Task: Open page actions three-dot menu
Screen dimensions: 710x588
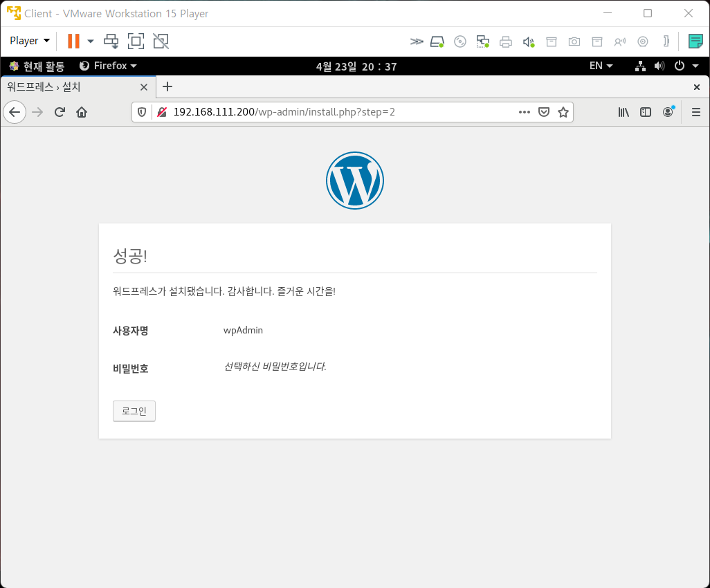Action: (x=525, y=112)
